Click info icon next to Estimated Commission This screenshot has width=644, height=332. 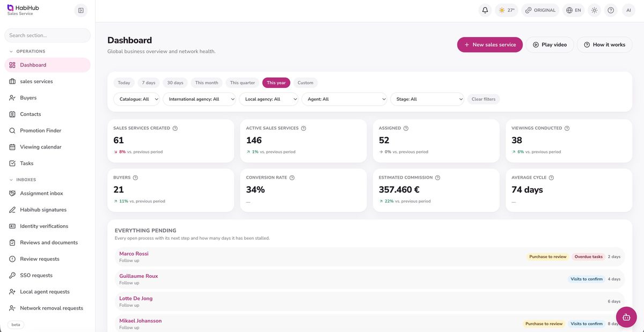(437, 178)
